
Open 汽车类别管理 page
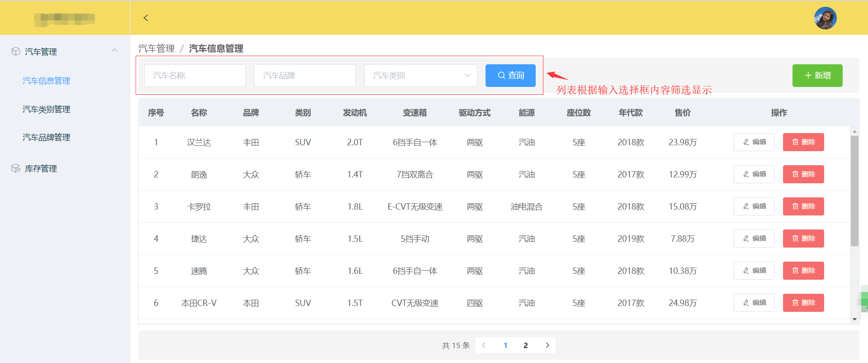click(47, 109)
